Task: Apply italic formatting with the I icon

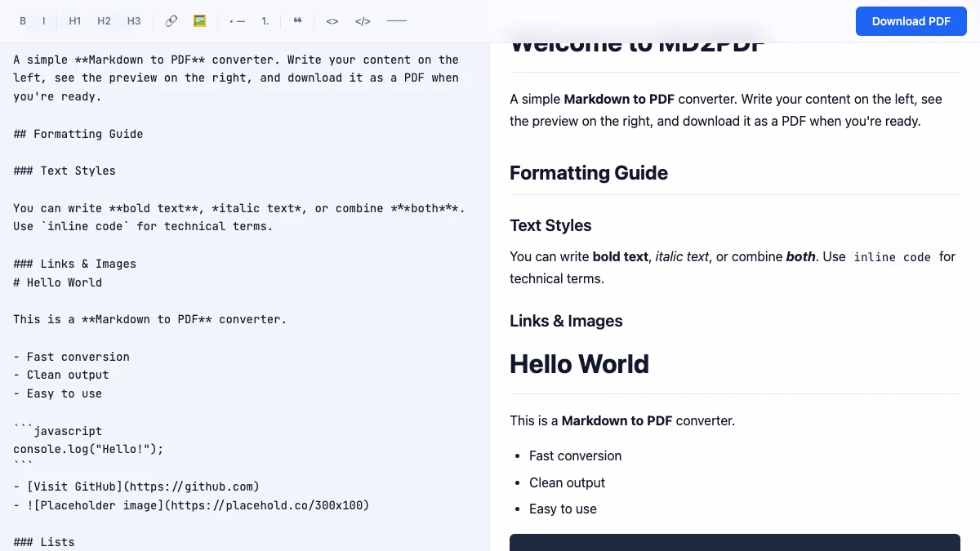Action: [44, 20]
